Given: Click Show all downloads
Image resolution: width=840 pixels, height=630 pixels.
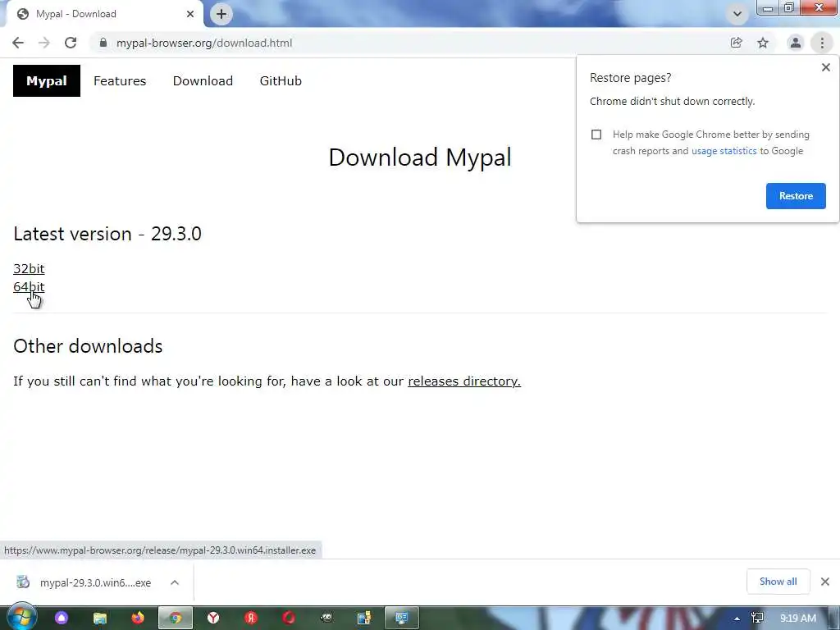Looking at the screenshot, I should [778, 582].
